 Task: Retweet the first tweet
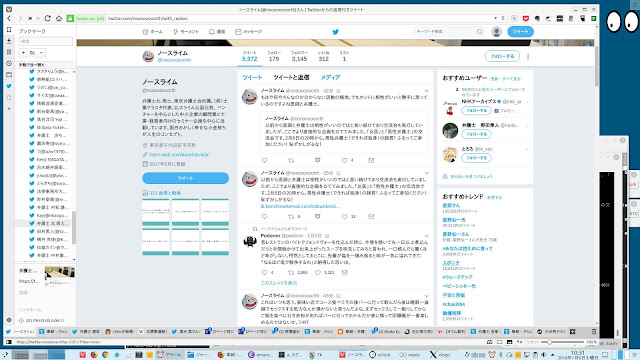291,160
